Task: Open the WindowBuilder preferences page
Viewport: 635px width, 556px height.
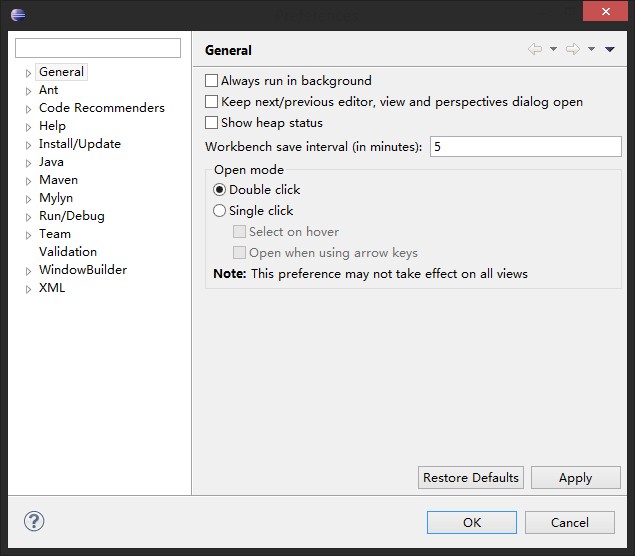Action: tap(82, 270)
